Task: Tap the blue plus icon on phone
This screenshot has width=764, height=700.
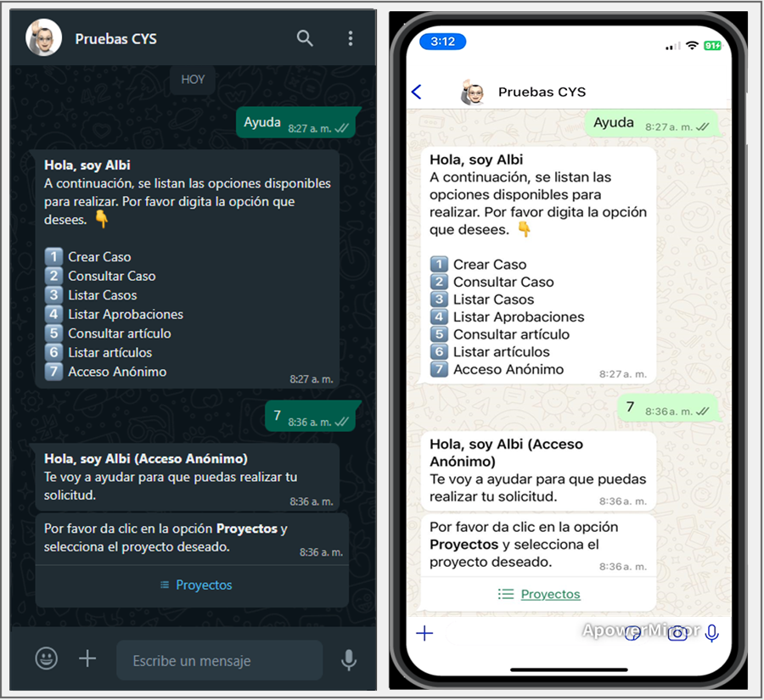Action: click(424, 633)
